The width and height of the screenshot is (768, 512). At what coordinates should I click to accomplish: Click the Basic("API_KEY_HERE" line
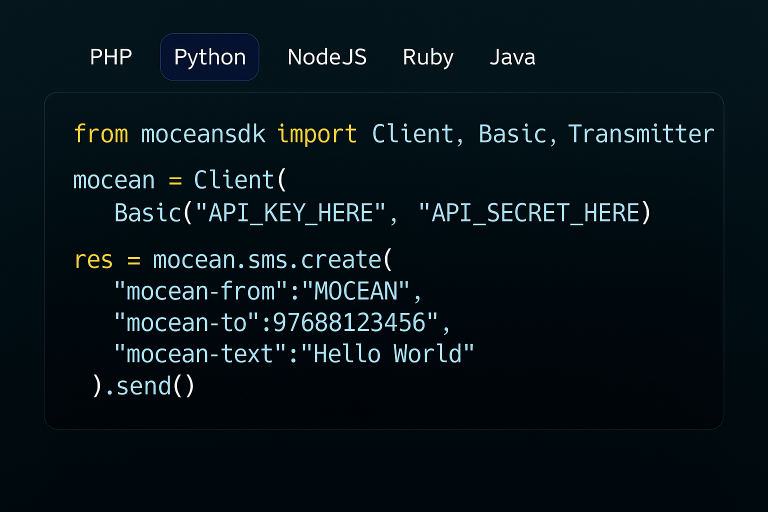(x=383, y=213)
